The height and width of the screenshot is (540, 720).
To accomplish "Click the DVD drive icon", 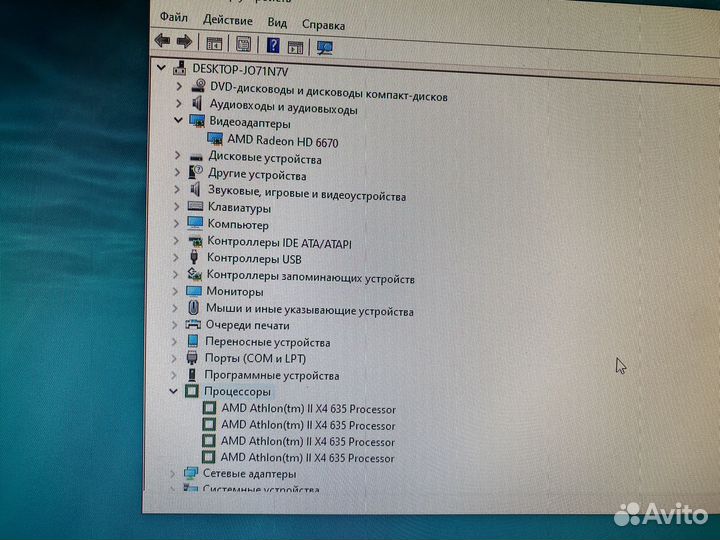I will point(198,85).
